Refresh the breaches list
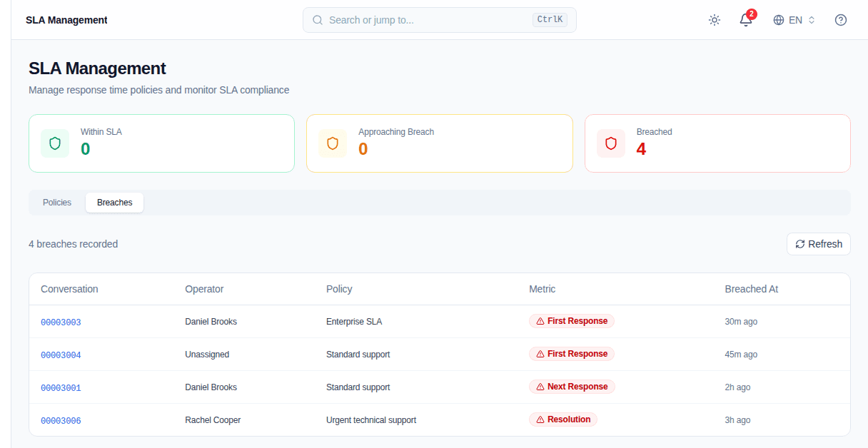Viewport: 868px width, 448px height. (819, 244)
